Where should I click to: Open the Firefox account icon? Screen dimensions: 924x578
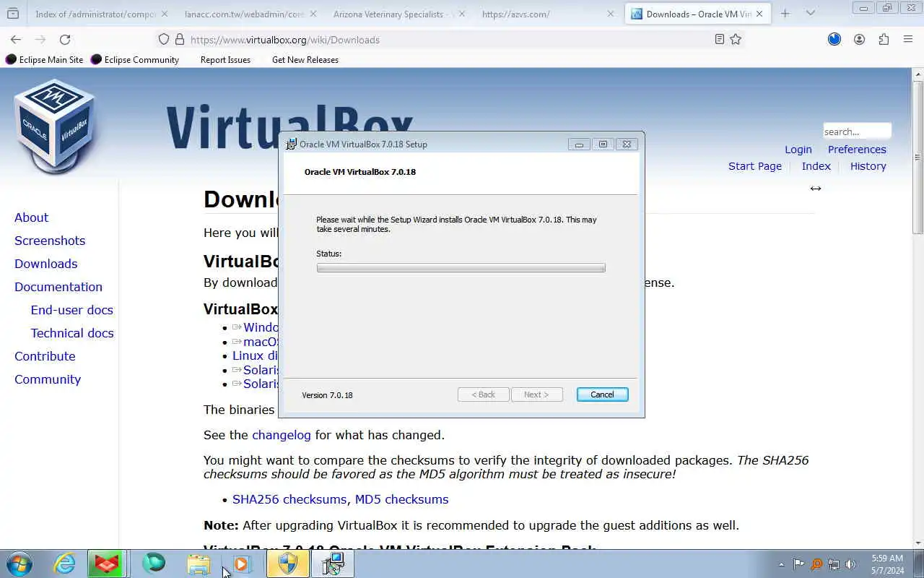[x=859, y=40]
